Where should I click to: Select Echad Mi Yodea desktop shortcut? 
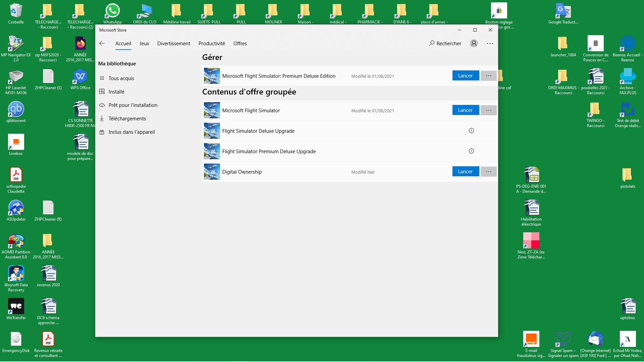click(x=628, y=345)
